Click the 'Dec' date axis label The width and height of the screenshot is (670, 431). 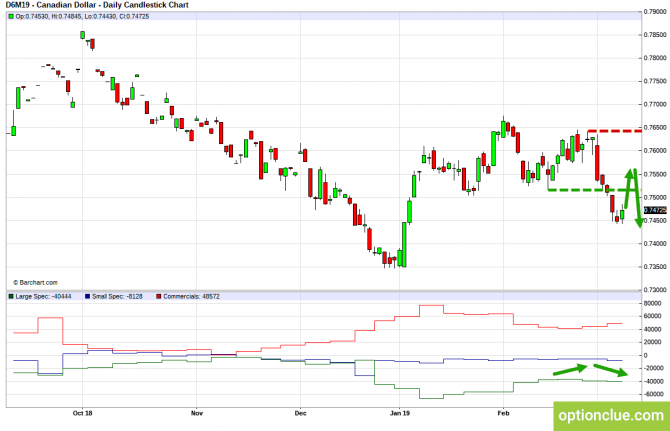300,413
